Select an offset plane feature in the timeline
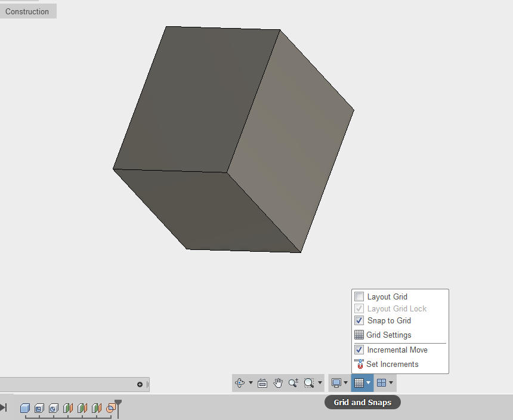The width and height of the screenshot is (513, 420). pos(68,409)
